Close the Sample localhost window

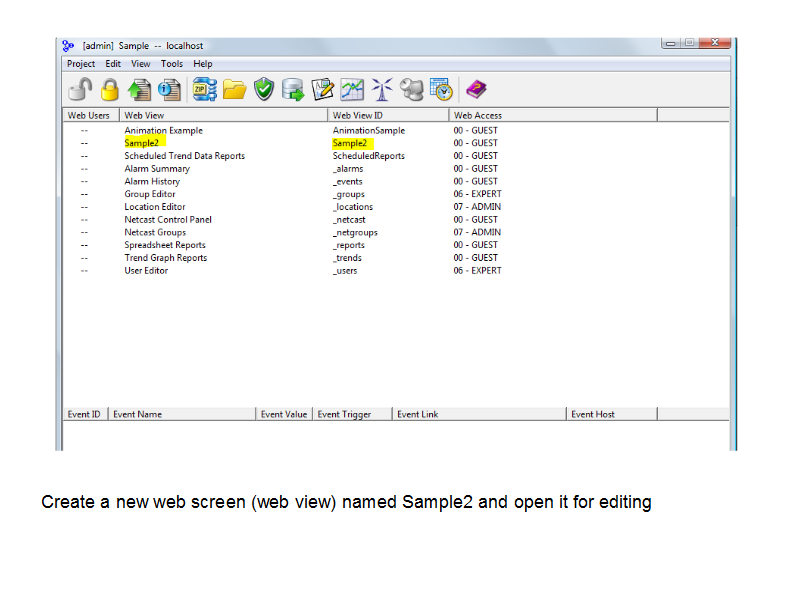pyautogui.click(x=715, y=43)
